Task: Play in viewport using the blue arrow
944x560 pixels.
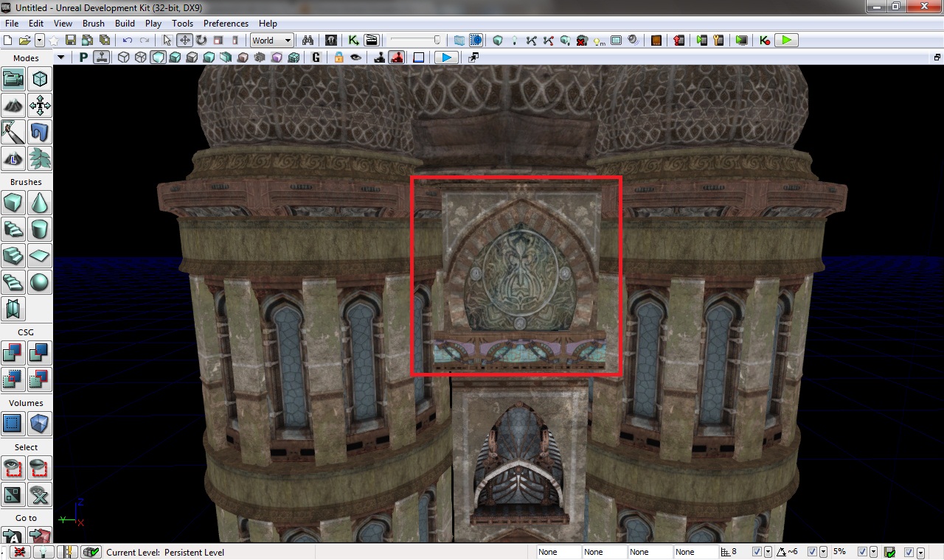Action: (x=446, y=57)
